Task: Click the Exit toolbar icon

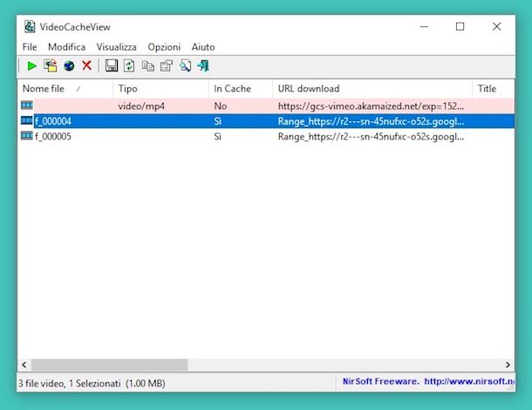Action: [x=203, y=65]
